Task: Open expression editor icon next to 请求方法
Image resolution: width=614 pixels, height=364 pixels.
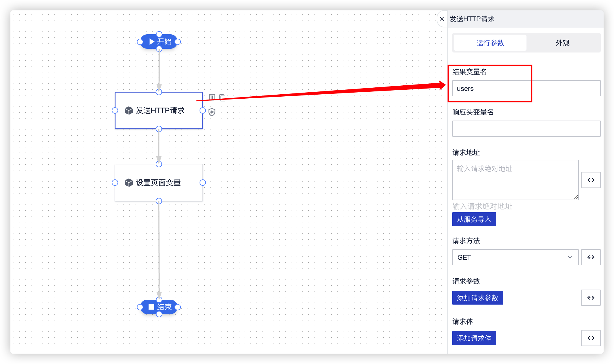Action: point(591,257)
